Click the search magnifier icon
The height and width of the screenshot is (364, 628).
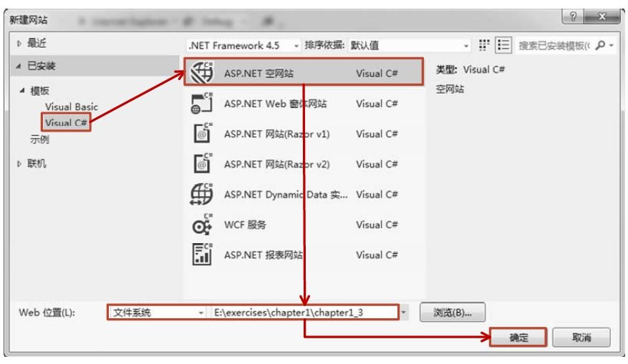point(600,45)
